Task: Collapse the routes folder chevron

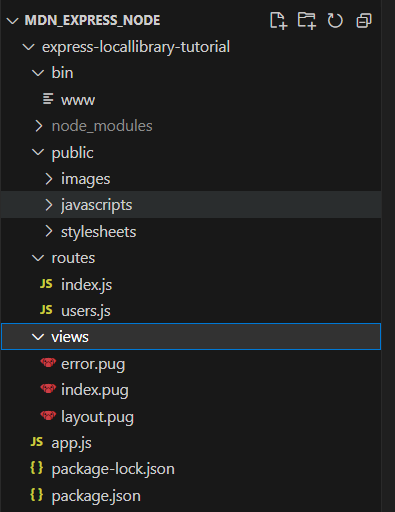Action: pyautogui.click(x=38, y=258)
